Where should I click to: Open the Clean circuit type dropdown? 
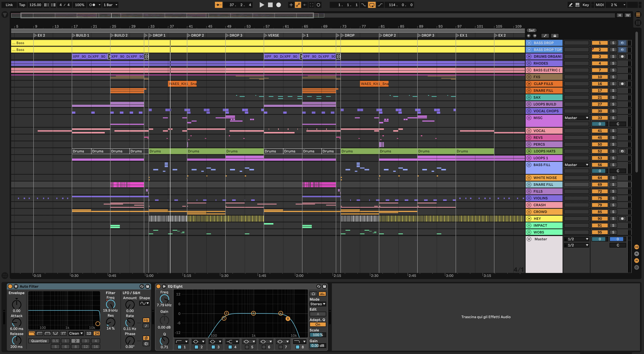click(x=76, y=333)
